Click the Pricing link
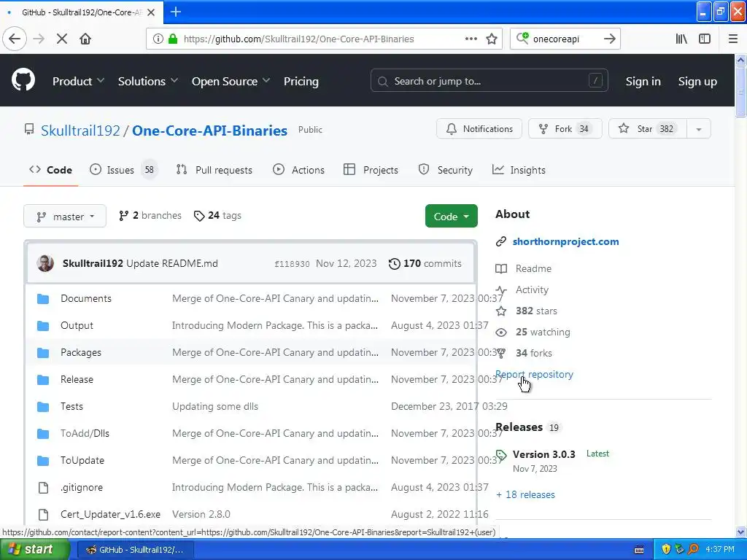This screenshot has height=560, width=747. 301,82
